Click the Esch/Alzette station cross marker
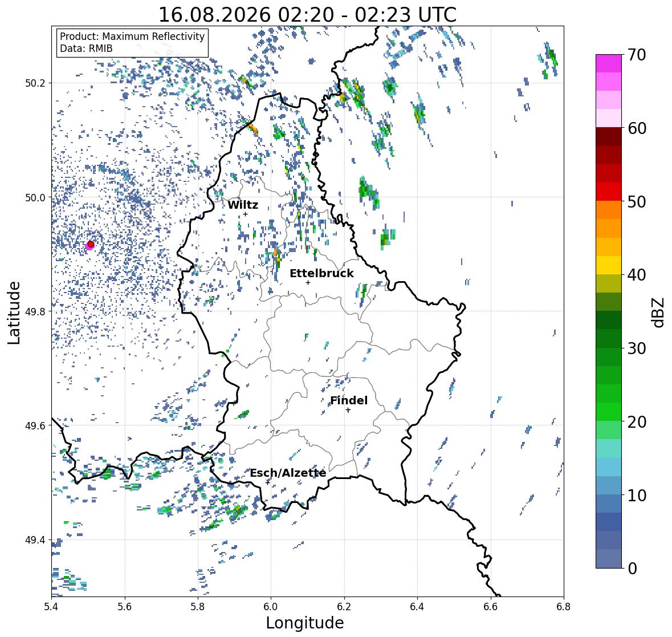The image size is (672, 637). click(x=268, y=482)
